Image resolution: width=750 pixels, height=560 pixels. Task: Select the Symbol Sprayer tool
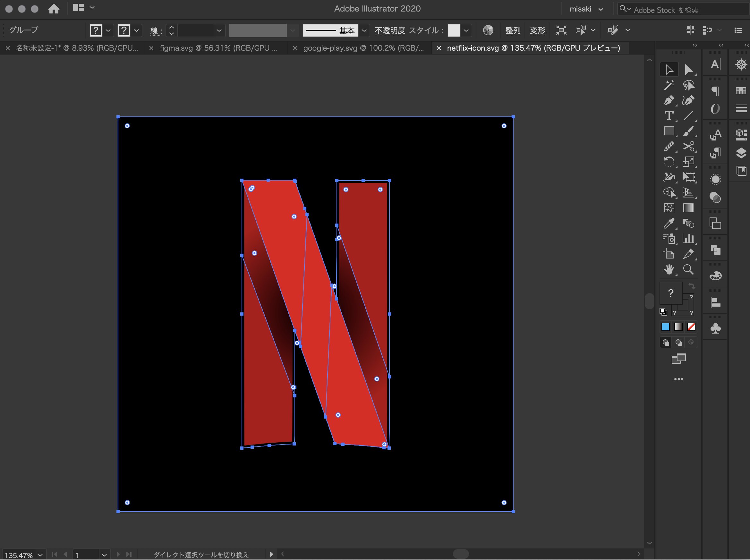coord(669,239)
